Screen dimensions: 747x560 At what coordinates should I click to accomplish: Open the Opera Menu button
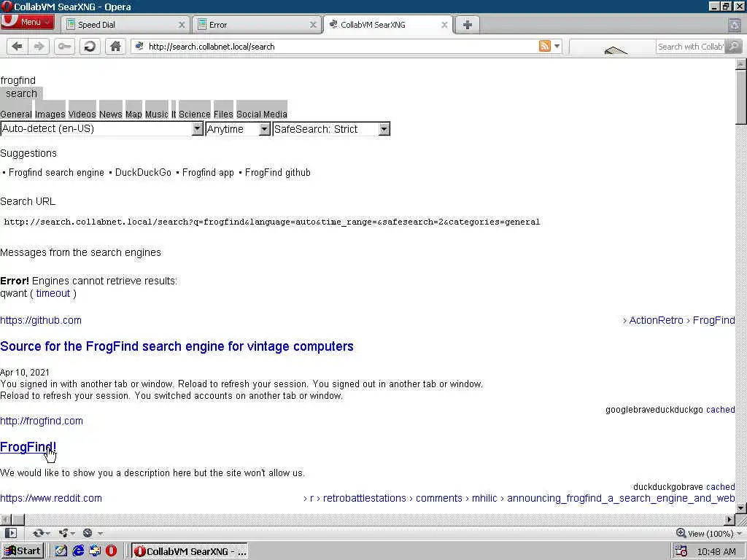pos(28,22)
